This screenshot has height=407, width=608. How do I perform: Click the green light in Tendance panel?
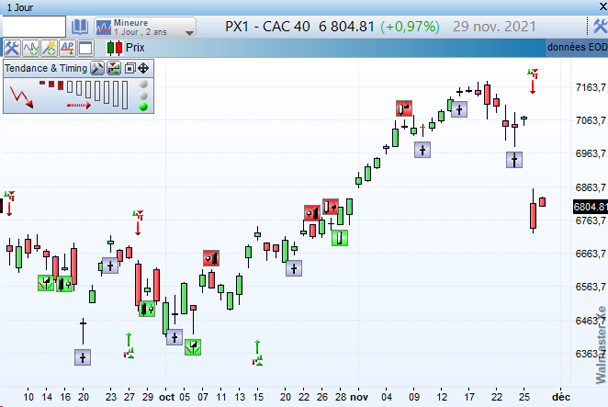point(143,106)
